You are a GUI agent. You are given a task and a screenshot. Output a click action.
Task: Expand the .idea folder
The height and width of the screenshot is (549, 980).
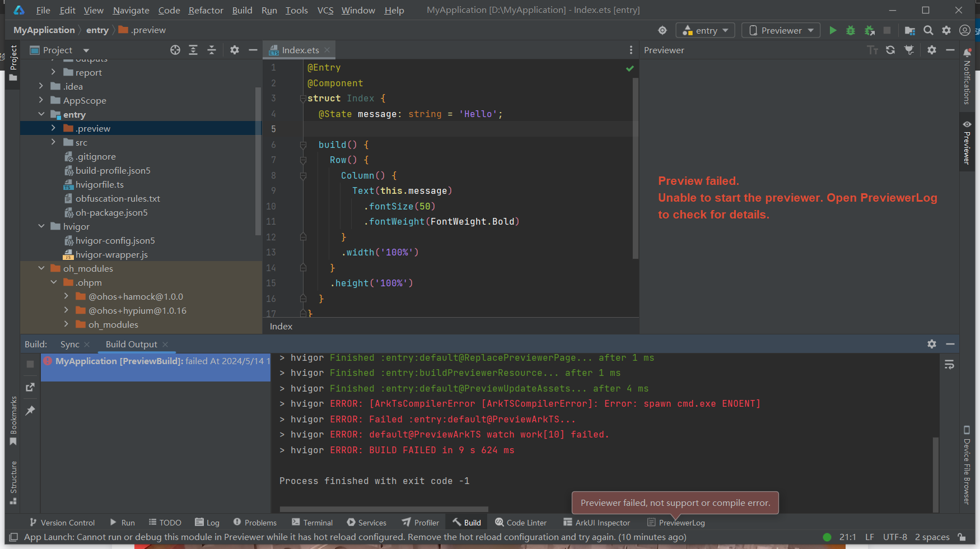coord(41,86)
